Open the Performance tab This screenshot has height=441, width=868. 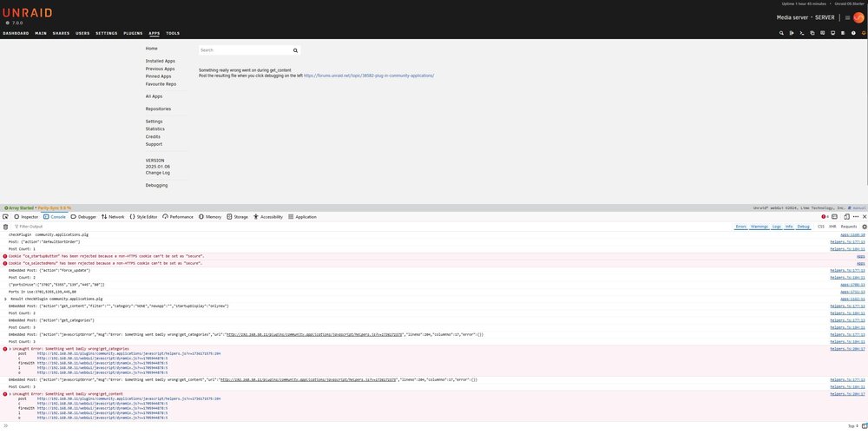(178, 217)
